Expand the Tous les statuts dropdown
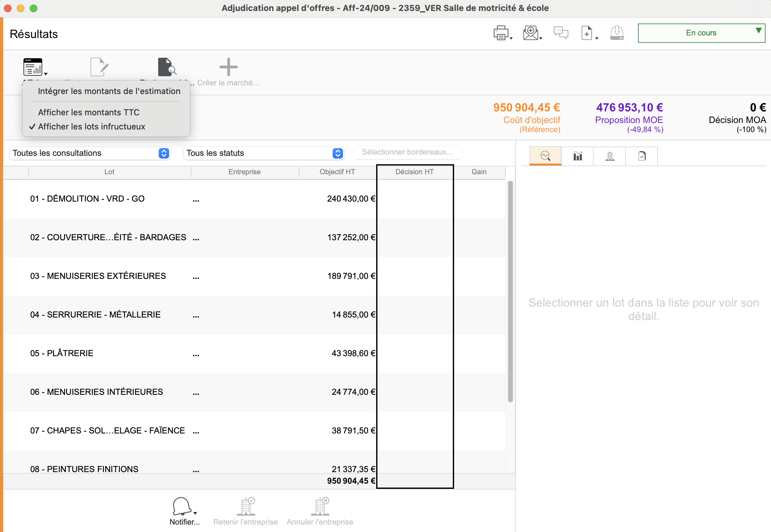The width and height of the screenshot is (771, 532). click(264, 153)
